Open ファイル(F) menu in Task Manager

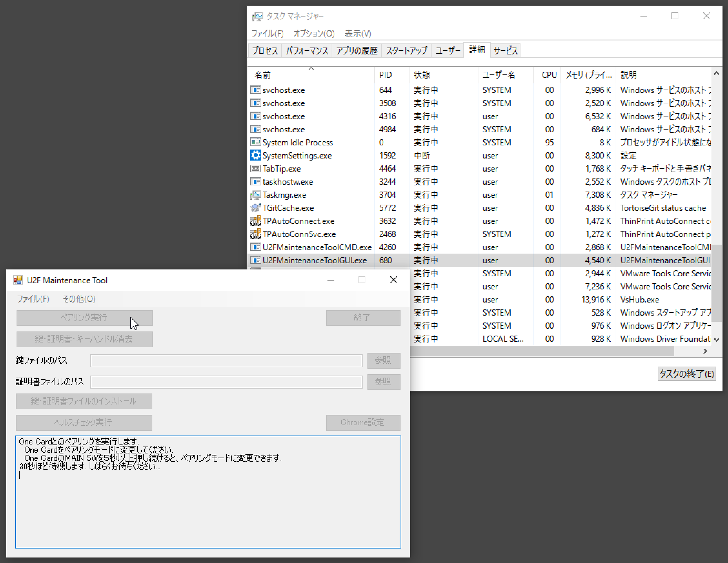(267, 33)
